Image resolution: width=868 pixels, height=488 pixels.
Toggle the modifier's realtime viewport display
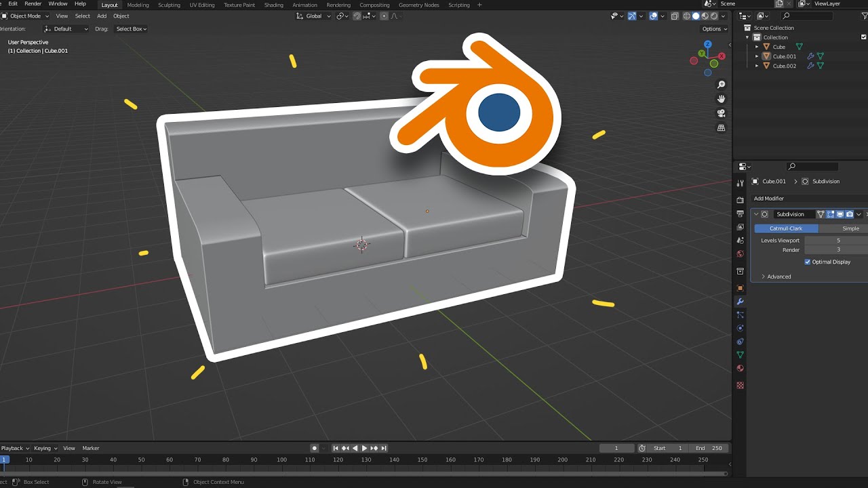tap(840, 214)
